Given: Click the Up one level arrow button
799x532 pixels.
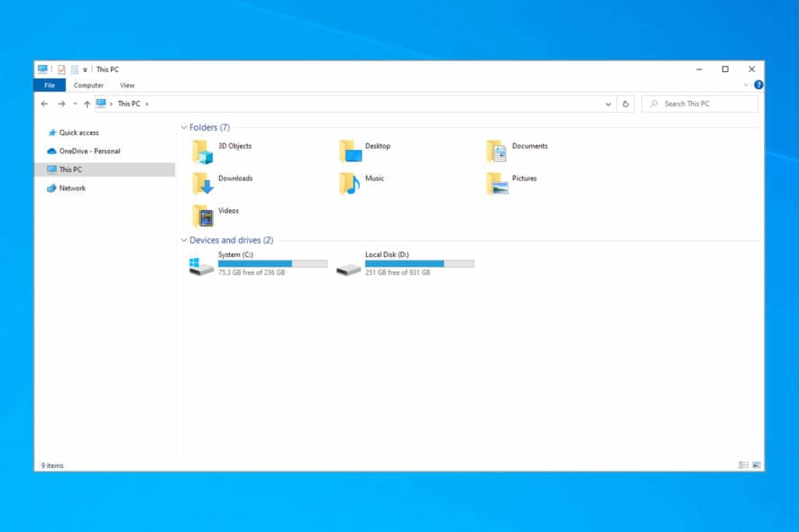Looking at the screenshot, I should point(86,103).
